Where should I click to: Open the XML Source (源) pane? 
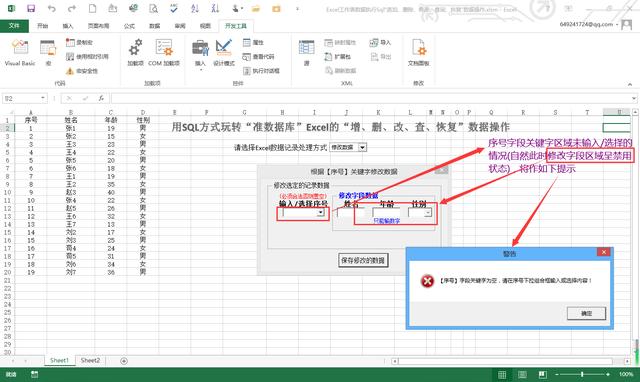pyautogui.click(x=307, y=53)
